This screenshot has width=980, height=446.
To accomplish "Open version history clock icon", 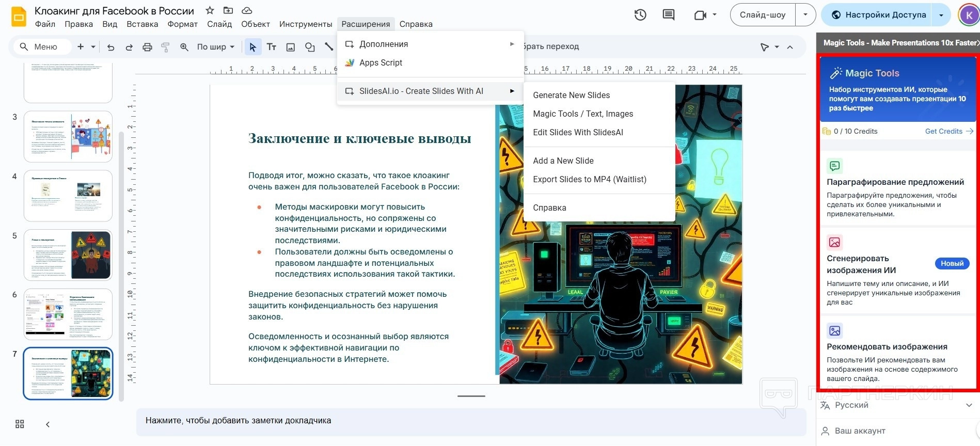I will (x=640, y=15).
